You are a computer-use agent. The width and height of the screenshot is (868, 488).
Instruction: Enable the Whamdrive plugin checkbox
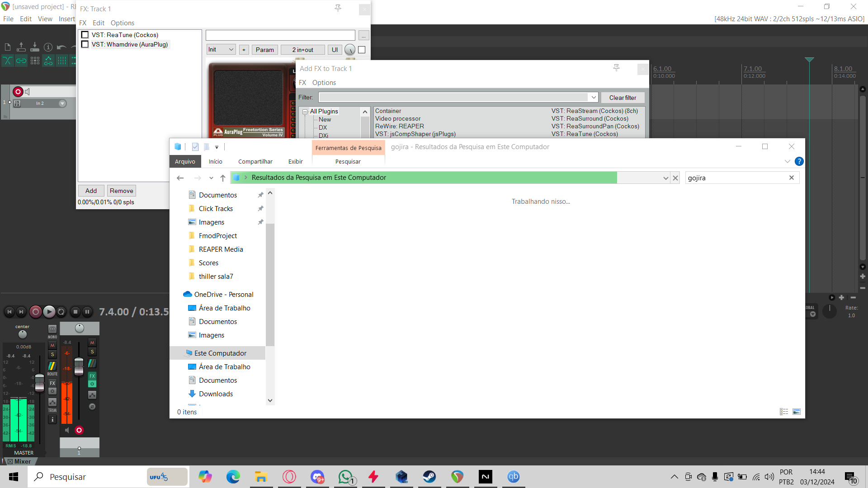click(x=85, y=44)
